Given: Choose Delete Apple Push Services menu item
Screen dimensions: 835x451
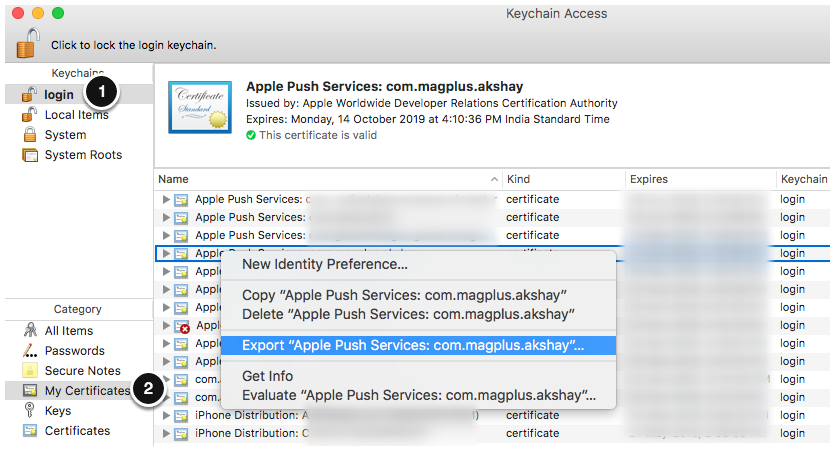Looking at the screenshot, I should 408,314.
